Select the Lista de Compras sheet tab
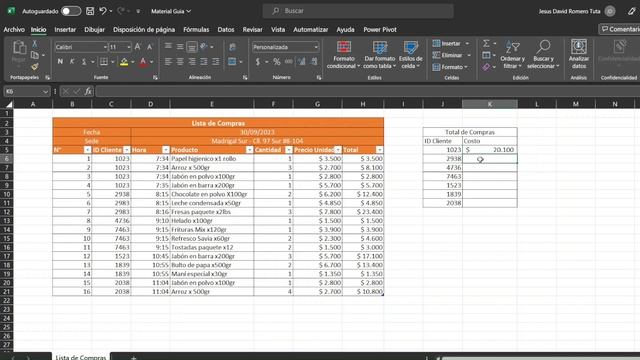 (x=81, y=357)
